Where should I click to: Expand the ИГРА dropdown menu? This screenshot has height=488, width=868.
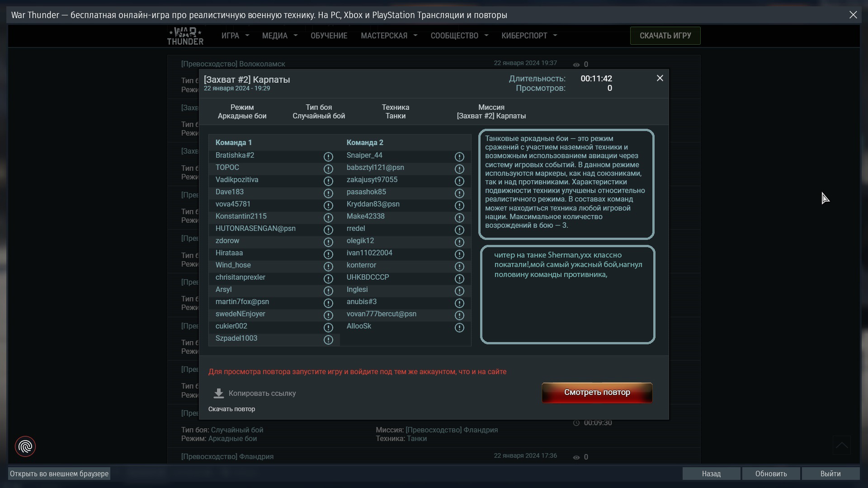tap(235, 36)
